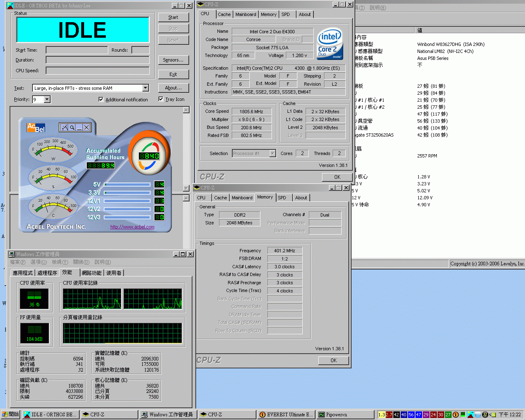Click the ORTHOS log scroll-down arrow
The height and width of the screenshot is (420, 525).
186,188
